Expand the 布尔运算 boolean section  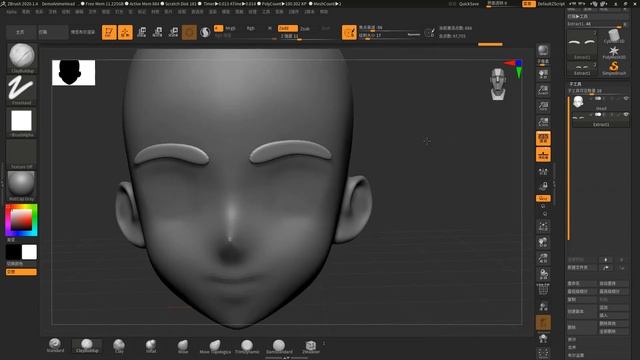(576, 355)
